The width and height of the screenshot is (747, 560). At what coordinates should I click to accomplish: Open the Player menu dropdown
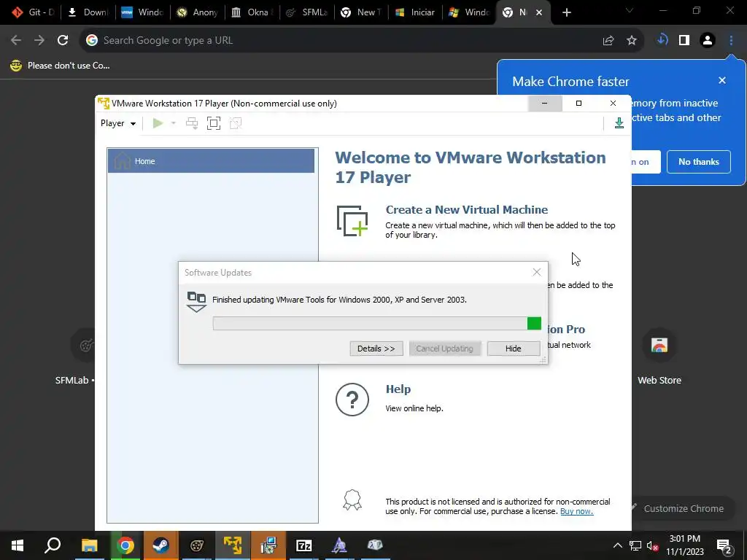click(118, 123)
